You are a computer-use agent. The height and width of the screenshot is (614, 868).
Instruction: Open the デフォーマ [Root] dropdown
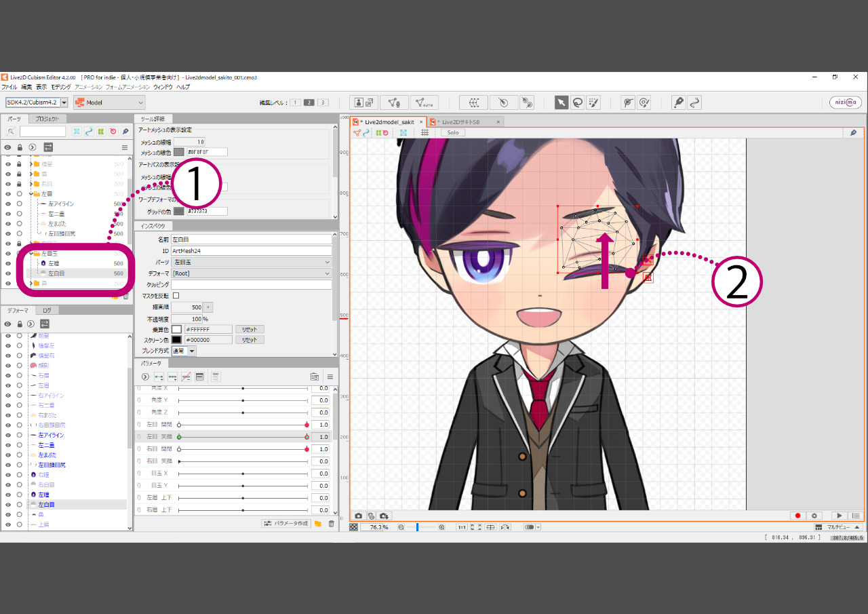252,273
